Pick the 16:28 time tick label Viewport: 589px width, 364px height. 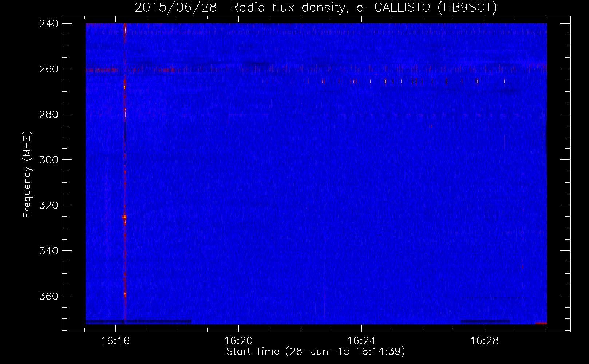pyautogui.click(x=485, y=341)
